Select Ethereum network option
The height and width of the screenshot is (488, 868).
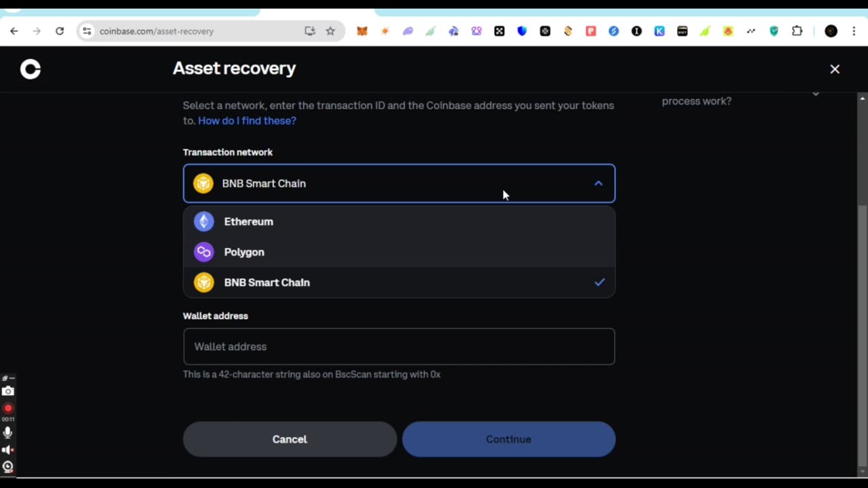click(399, 222)
